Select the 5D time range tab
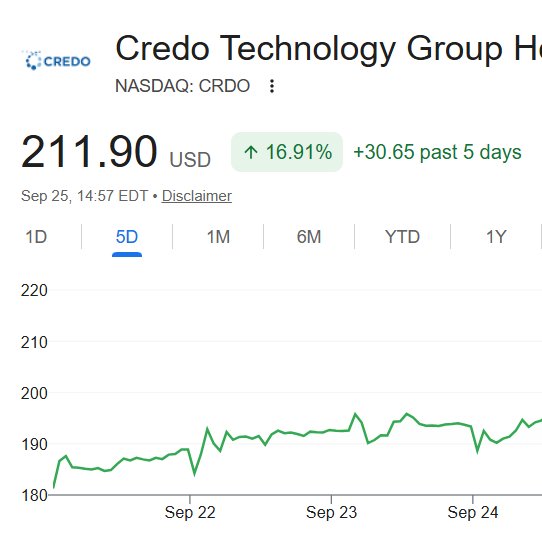The image size is (542, 542). (x=127, y=237)
